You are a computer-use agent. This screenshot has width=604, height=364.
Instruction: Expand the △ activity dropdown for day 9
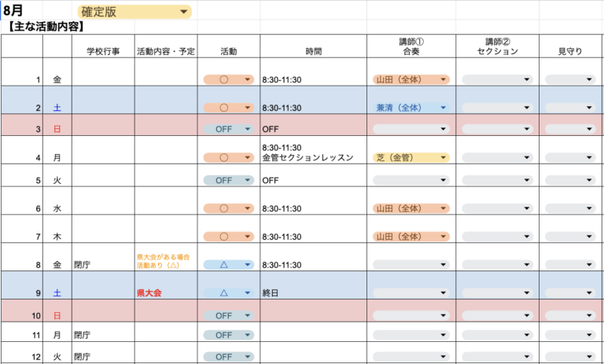point(247,292)
